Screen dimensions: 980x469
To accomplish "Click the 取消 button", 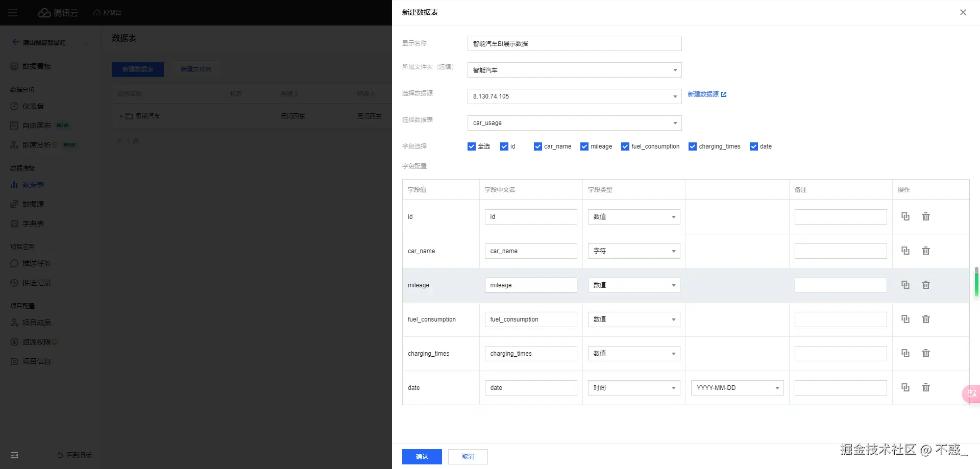I will 468,457.
